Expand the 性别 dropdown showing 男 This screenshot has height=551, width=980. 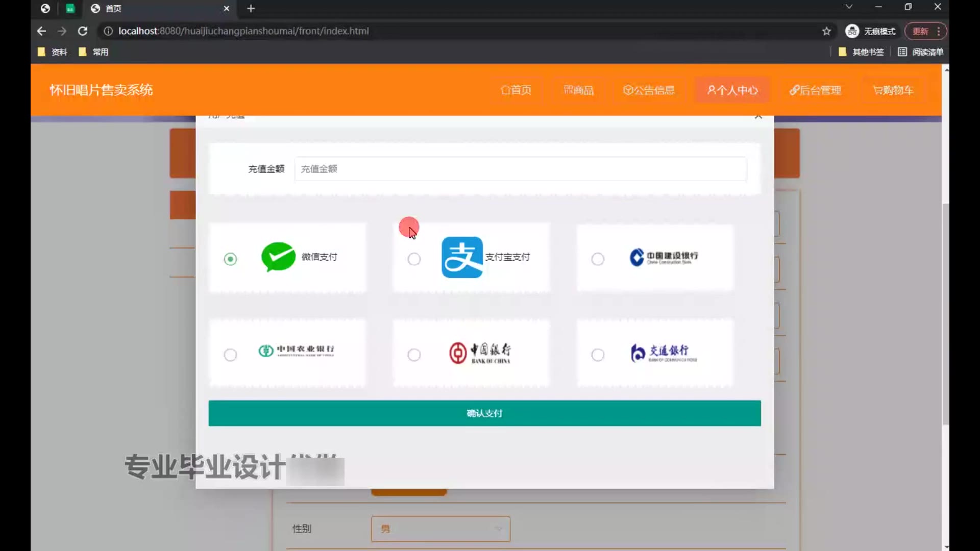coord(440,529)
